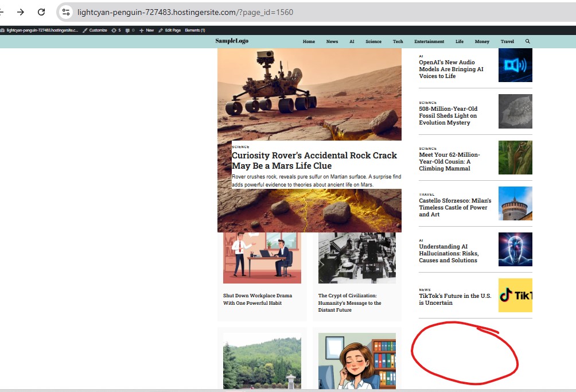
Task: Open Meet Your 62-Million-Year-Old Cousin article
Action: [449, 162]
